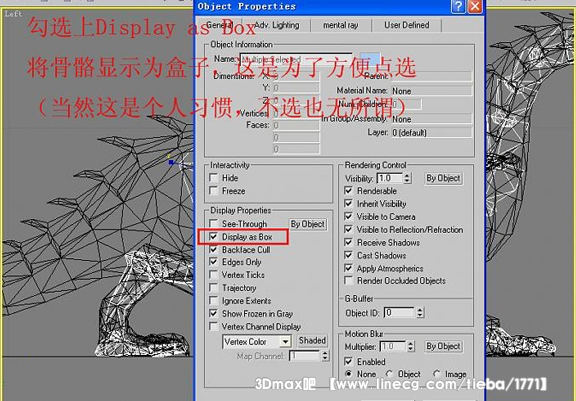Image resolution: width=576 pixels, height=401 pixels.
Task: Click the Multiplier spinner arrows
Action: pos(411,346)
